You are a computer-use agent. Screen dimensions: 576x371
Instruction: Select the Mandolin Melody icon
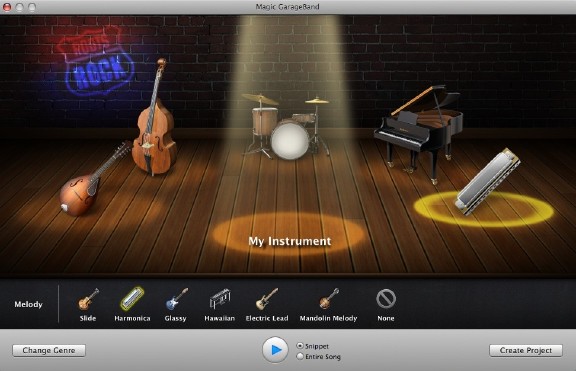[328, 299]
